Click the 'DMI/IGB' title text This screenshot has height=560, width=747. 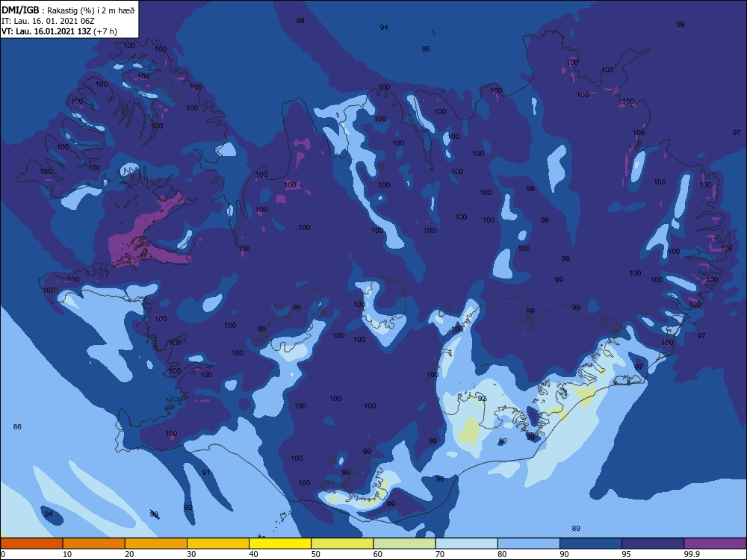point(20,10)
